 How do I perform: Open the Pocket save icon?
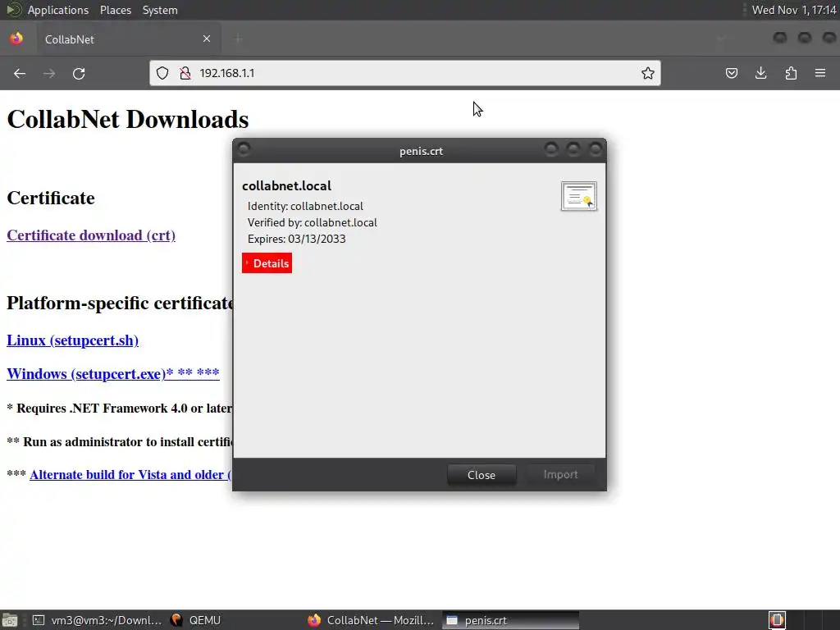[731, 73]
